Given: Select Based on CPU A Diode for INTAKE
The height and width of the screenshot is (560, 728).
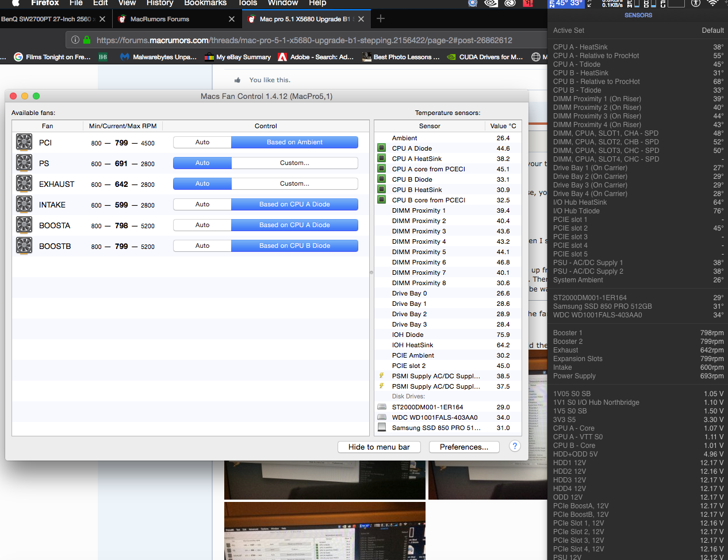Looking at the screenshot, I should tap(294, 204).
